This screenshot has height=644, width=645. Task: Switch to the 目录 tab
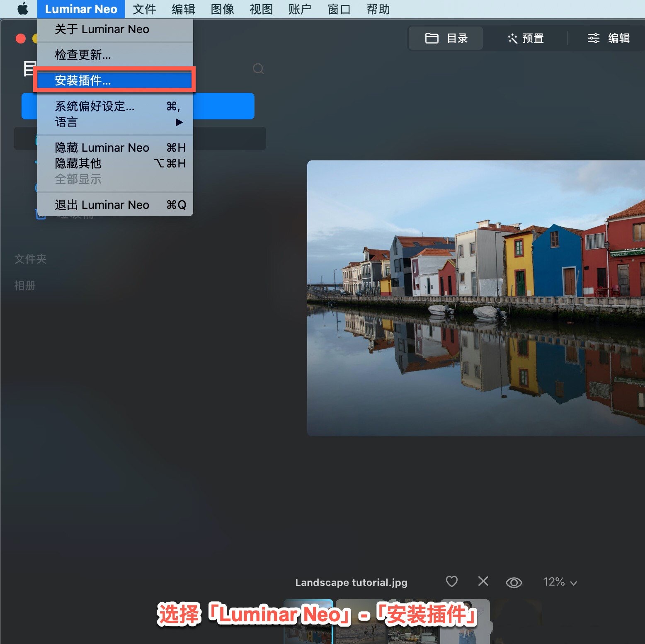(446, 38)
